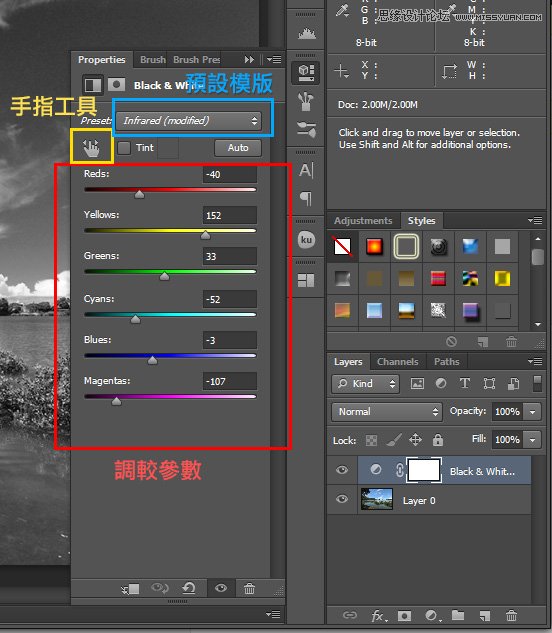Open the Brush panel icon
This screenshot has width=552, height=633.
pos(306,101)
